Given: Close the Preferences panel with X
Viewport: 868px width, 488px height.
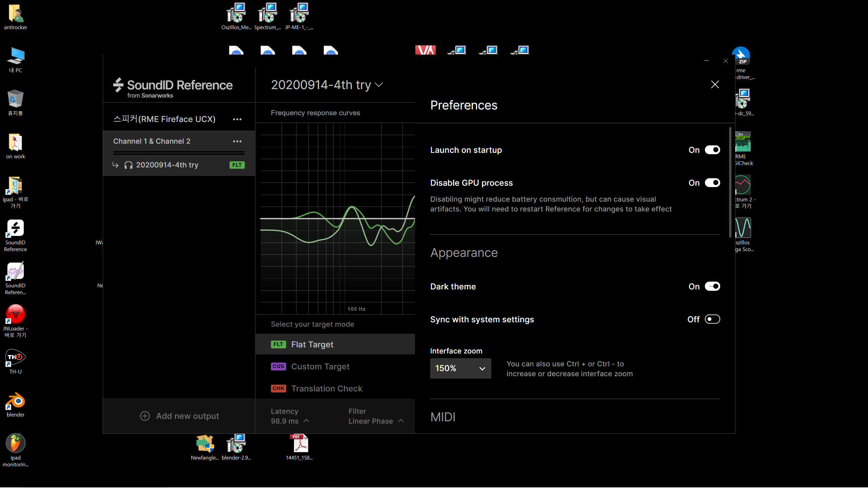Looking at the screenshot, I should tap(715, 84).
